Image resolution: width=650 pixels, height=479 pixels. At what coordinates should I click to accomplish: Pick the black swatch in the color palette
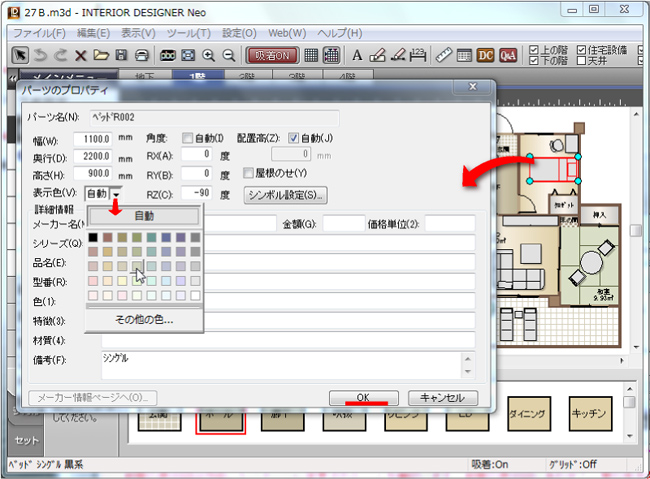point(93,237)
